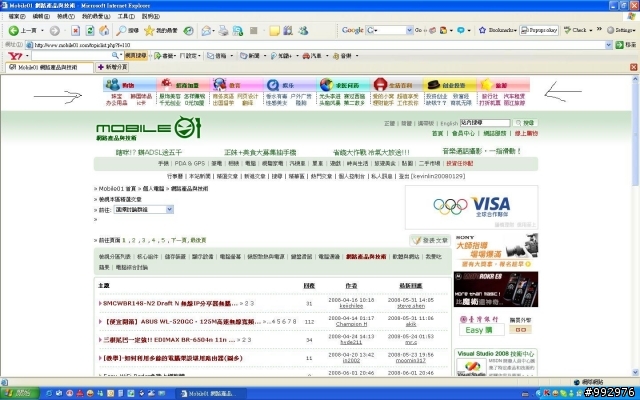The height and width of the screenshot is (400, 640).
Task: Open the Search magnifier in IE toolbar
Action: (x=121, y=31)
